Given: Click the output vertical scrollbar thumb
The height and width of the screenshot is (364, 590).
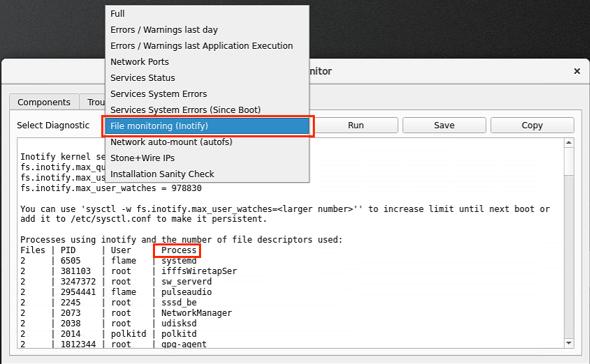Looking at the screenshot, I should [x=568, y=161].
